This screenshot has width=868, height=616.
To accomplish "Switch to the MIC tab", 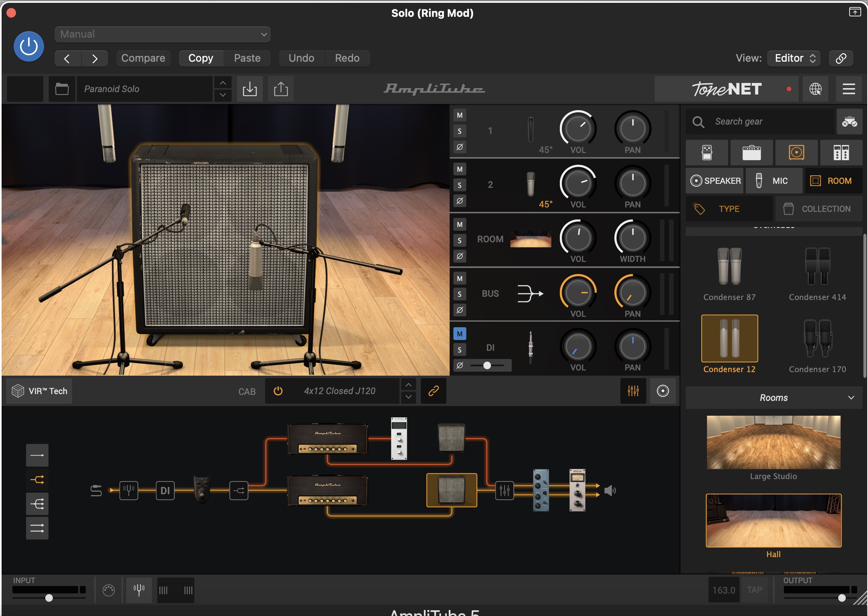I will pyautogui.click(x=773, y=181).
